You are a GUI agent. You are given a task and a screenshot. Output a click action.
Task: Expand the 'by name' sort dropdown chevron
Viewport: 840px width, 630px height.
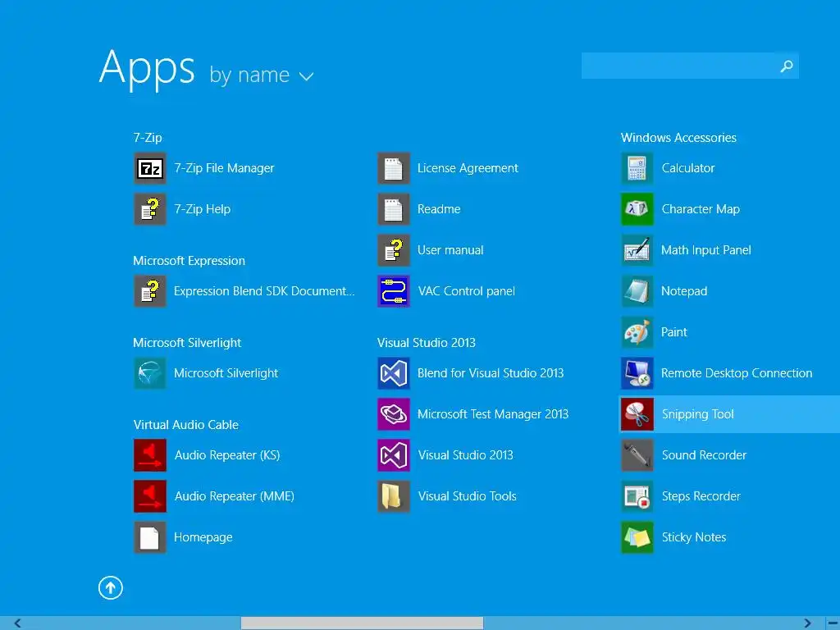(x=306, y=76)
